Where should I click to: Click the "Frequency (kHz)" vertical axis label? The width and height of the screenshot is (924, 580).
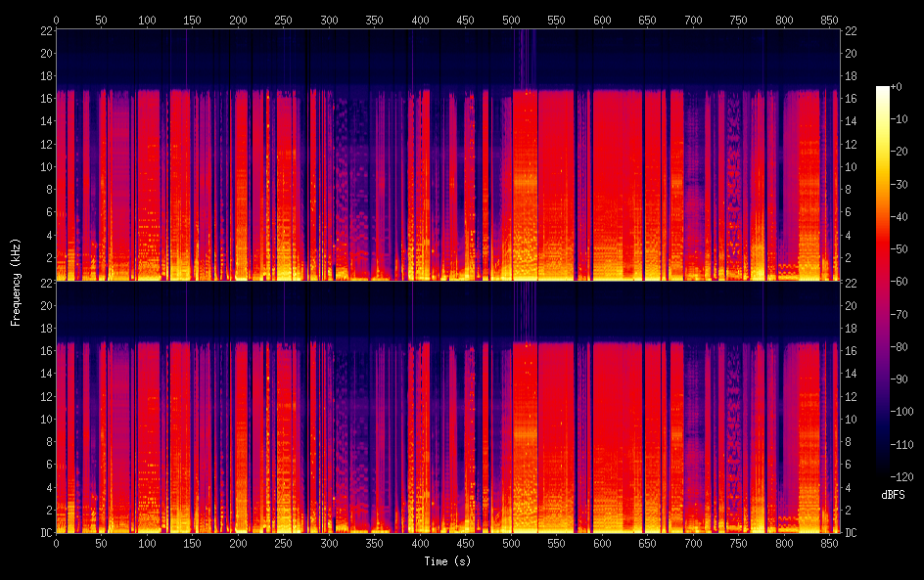coord(15,281)
